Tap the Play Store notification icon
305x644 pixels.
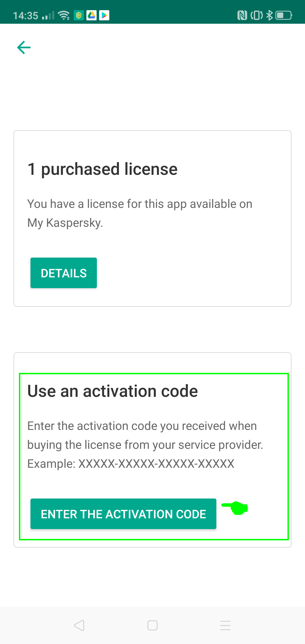(x=104, y=15)
